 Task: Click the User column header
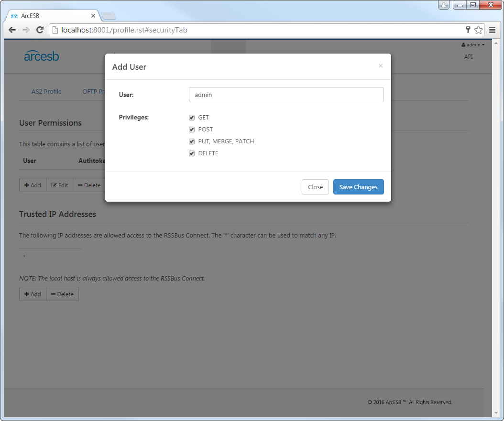(30, 161)
